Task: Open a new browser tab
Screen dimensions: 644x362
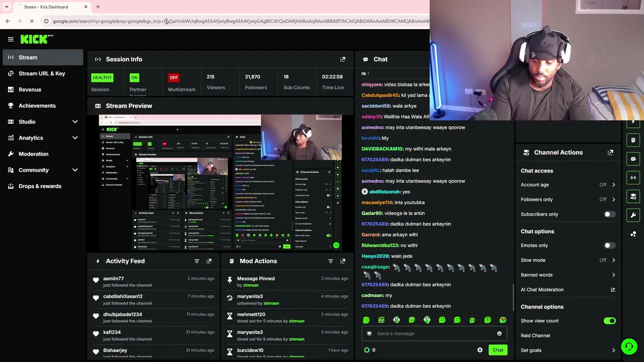Action: (98, 7)
